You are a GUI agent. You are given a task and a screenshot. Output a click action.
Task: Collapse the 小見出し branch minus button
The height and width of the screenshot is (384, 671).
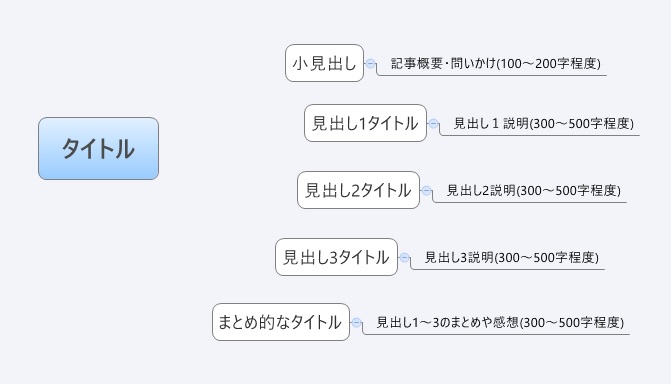(x=371, y=64)
